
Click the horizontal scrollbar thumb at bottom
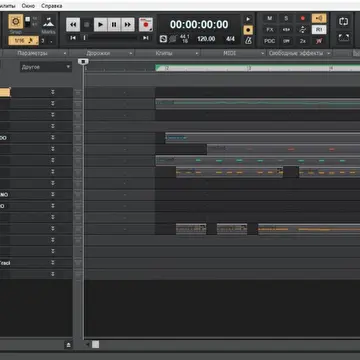(x=96, y=344)
